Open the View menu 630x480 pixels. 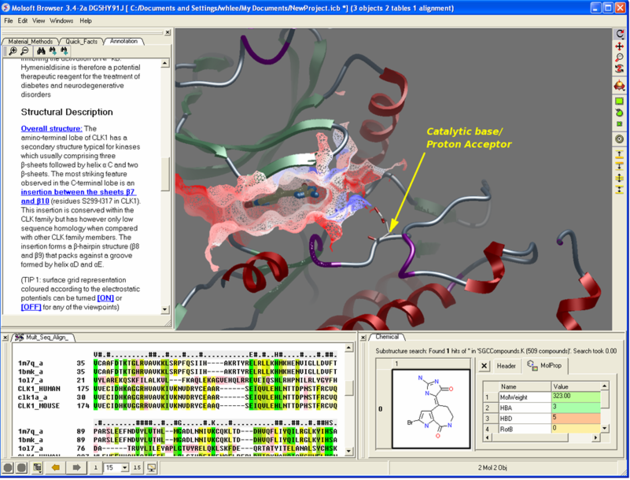[39, 20]
